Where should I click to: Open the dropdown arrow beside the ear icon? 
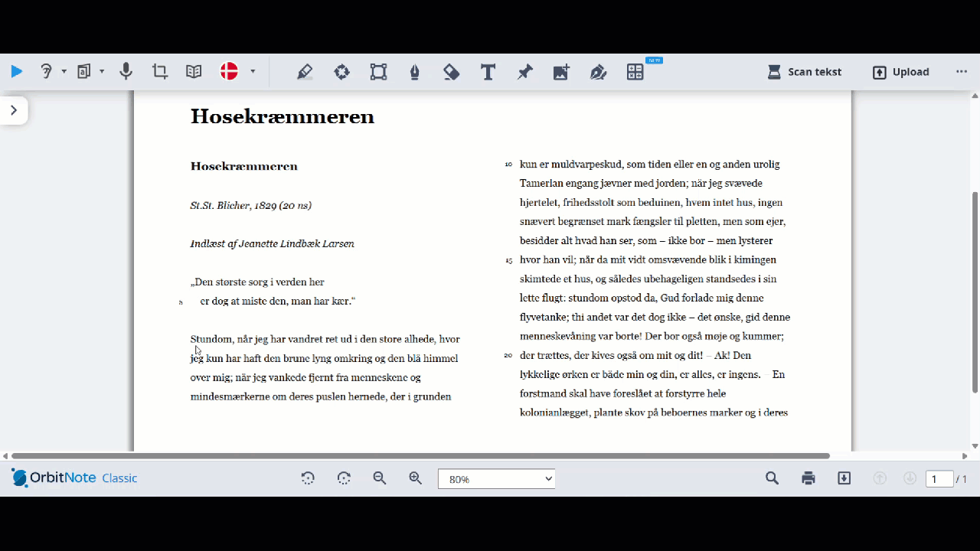[64, 72]
